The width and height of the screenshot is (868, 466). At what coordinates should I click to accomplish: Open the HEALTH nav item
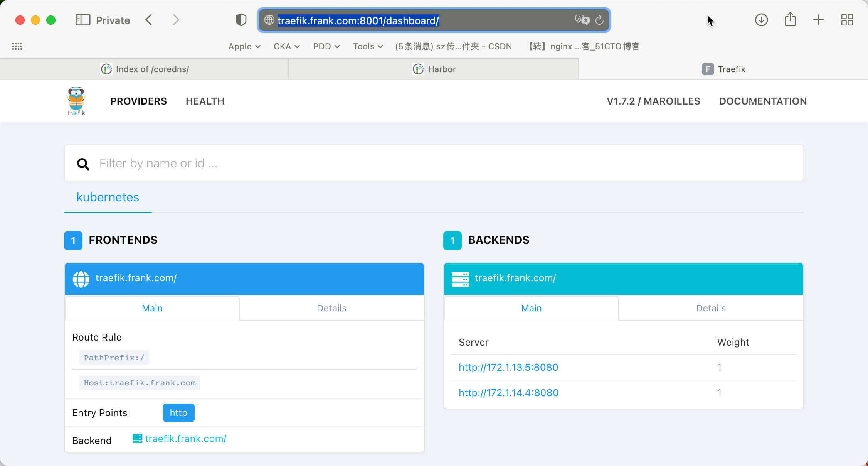pos(205,101)
